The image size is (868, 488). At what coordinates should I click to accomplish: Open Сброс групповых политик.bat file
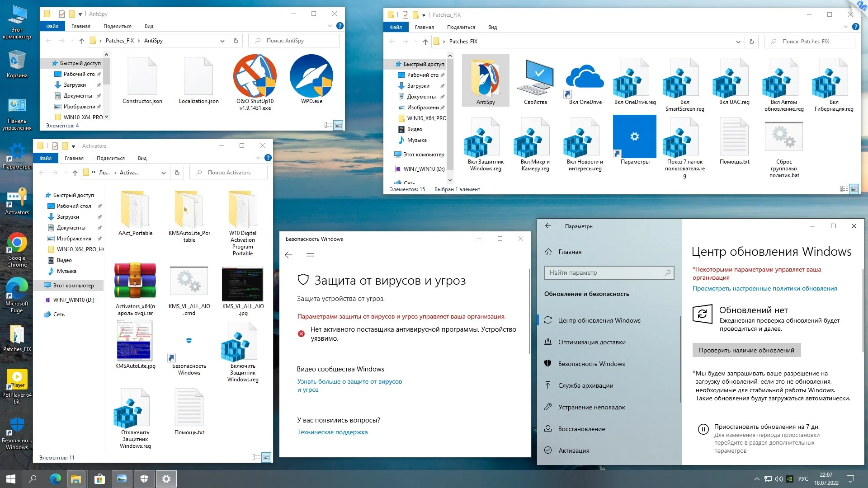tap(783, 136)
